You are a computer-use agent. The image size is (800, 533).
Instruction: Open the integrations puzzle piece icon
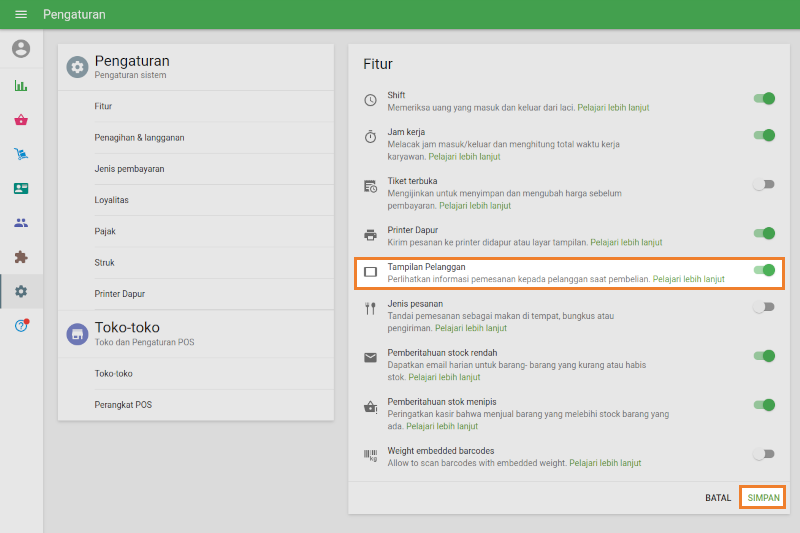point(21,257)
